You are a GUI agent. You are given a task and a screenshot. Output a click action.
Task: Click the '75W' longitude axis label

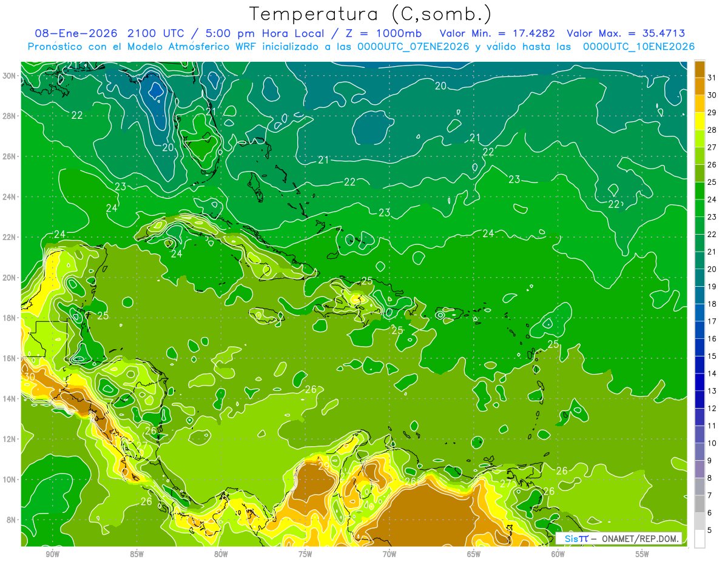click(305, 554)
